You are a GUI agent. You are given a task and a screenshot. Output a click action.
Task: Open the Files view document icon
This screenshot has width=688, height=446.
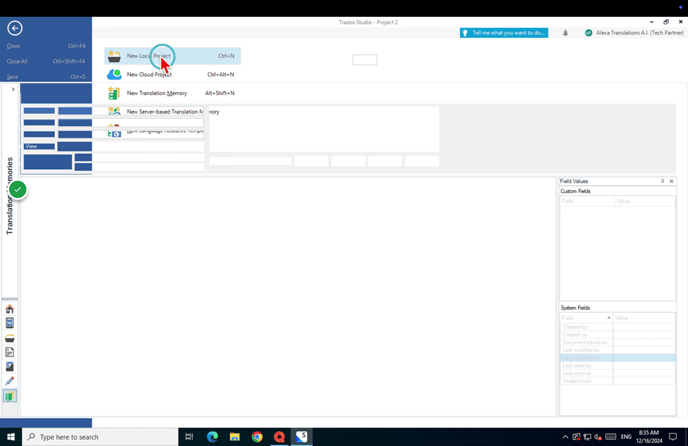point(10,352)
